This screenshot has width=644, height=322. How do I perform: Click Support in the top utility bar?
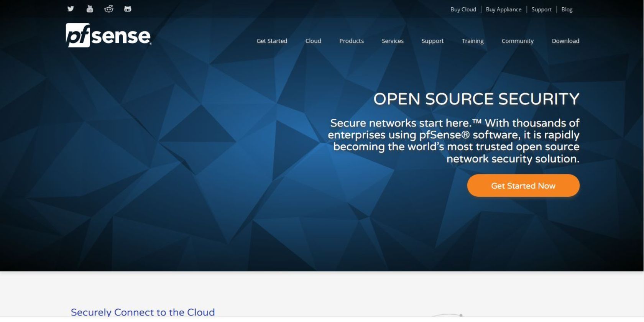(x=541, y=10)
